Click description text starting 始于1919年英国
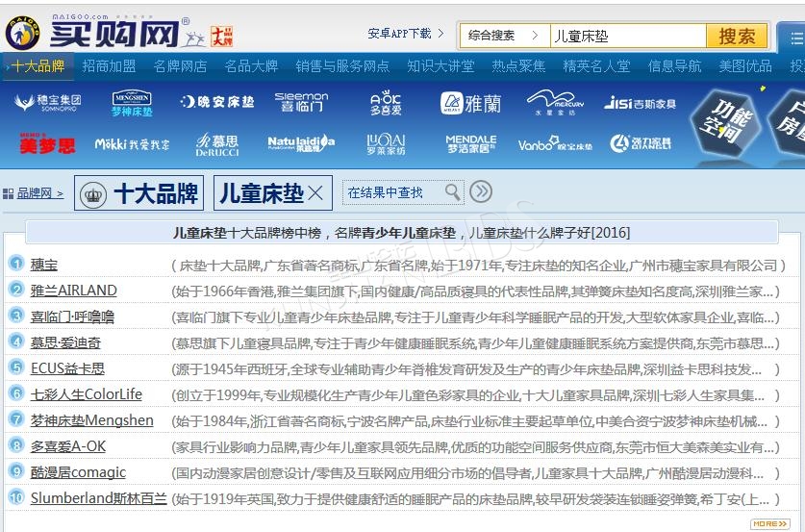 475,499
